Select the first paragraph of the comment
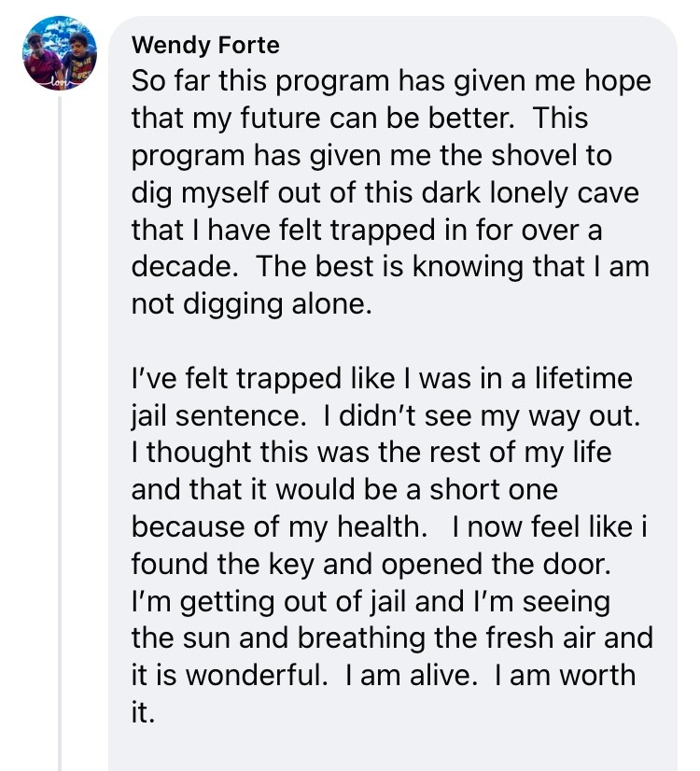This screenshot has width=700, height=771. (x=392, y=192)
